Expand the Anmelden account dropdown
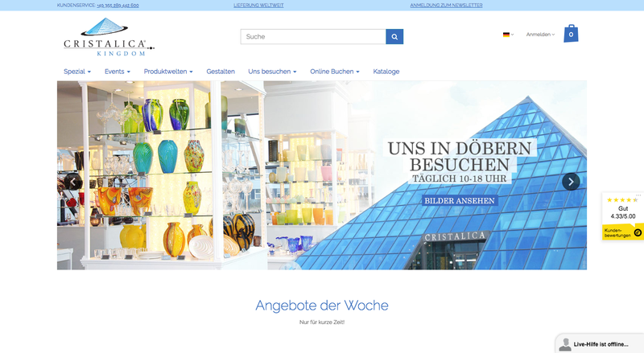The image size is (644, 353). 540,35
